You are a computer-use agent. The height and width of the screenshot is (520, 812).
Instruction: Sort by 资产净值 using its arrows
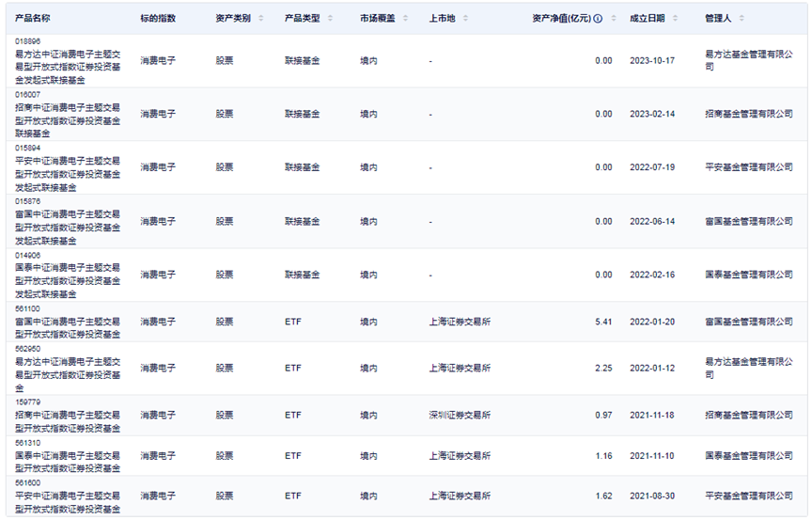[614, 19]
